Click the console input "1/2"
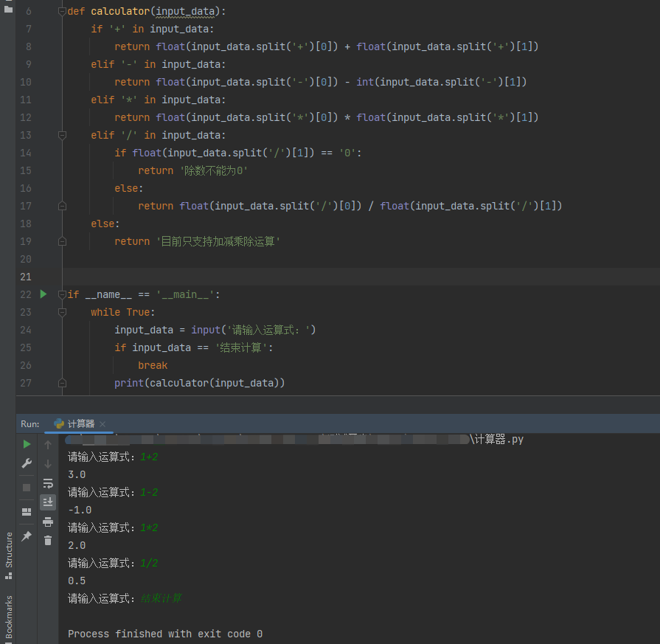 tap(150, 563)
